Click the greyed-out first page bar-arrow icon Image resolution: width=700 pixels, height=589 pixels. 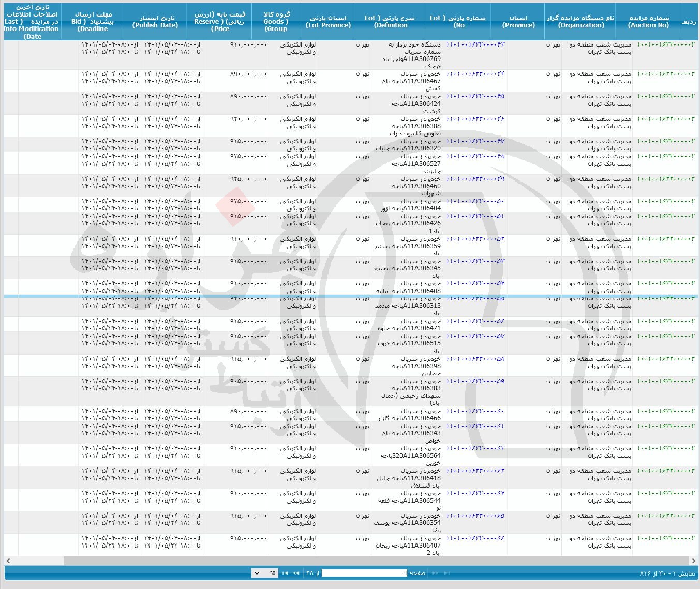tap(447, 573)
